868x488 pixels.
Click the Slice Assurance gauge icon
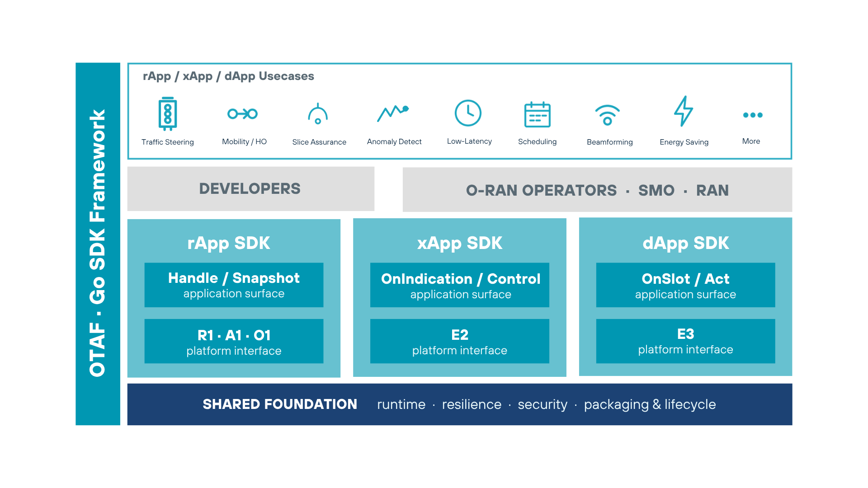(318, 114)
